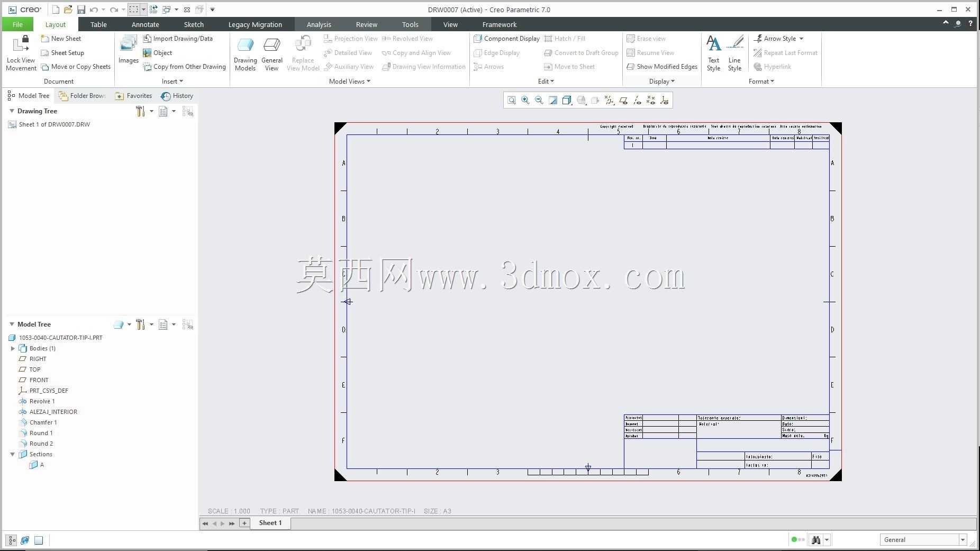Open the History navigator tab

coord(177,96)
